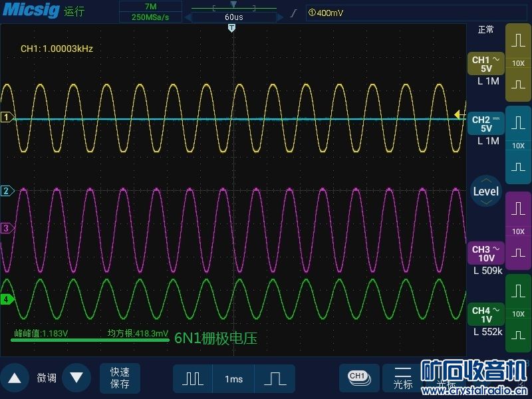The width and height of the screenshot is (532, 399).
Task: Increase CH3 vertical scale with the tall pulse icon
Action: pos(518,208)
